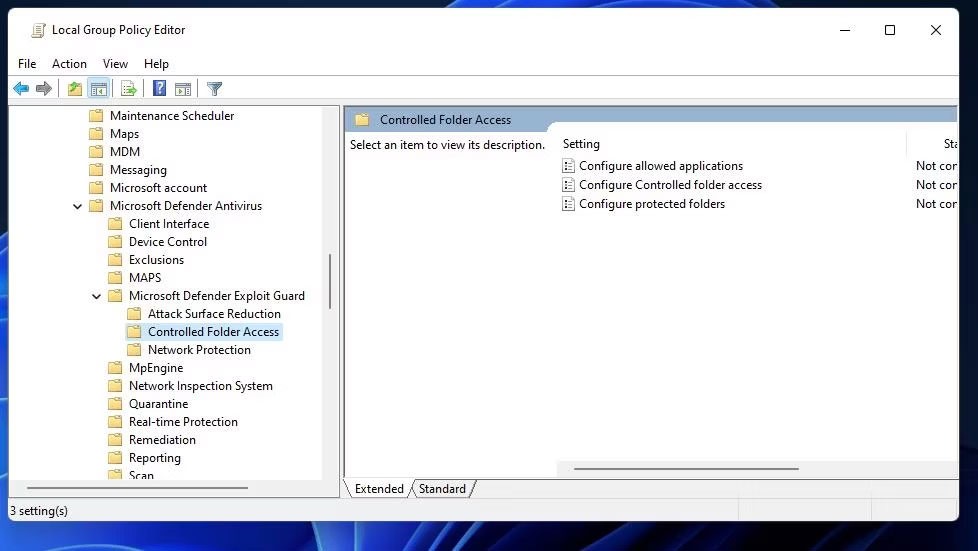This screenshot has width=978, height=551.
Task: Collapse Microsoft Defender Antivirus tree node
Action: (x=78, y=206)
